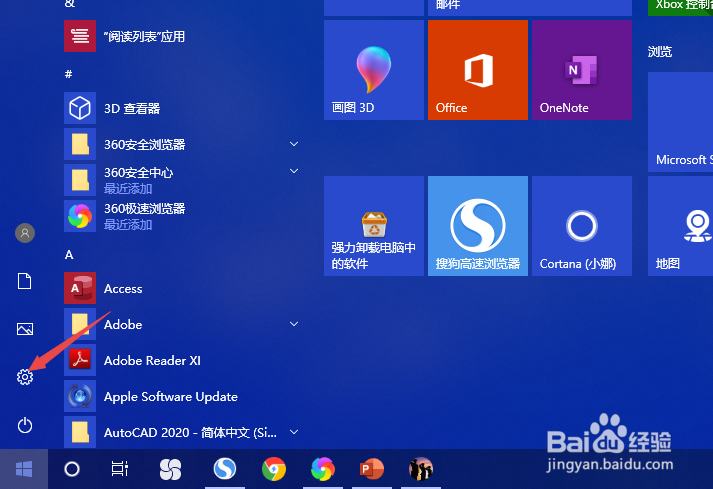Open the Xbox 控制台 tile
This screenshot has width=713, height=489.
click(x=681, y=7)
